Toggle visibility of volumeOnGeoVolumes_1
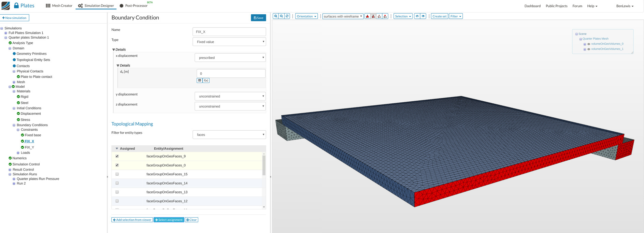644x233 pixels. [x=589, y=49]
